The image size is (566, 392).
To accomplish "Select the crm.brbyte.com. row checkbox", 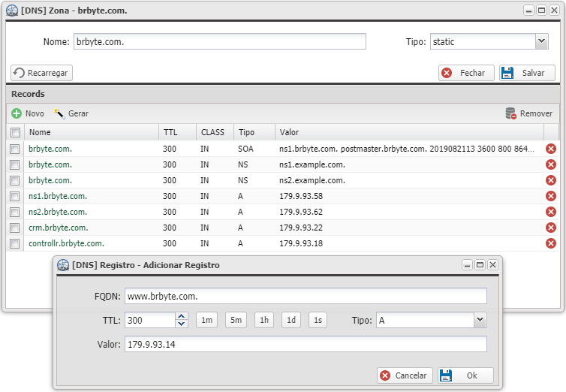I will (x=15, y=228).
